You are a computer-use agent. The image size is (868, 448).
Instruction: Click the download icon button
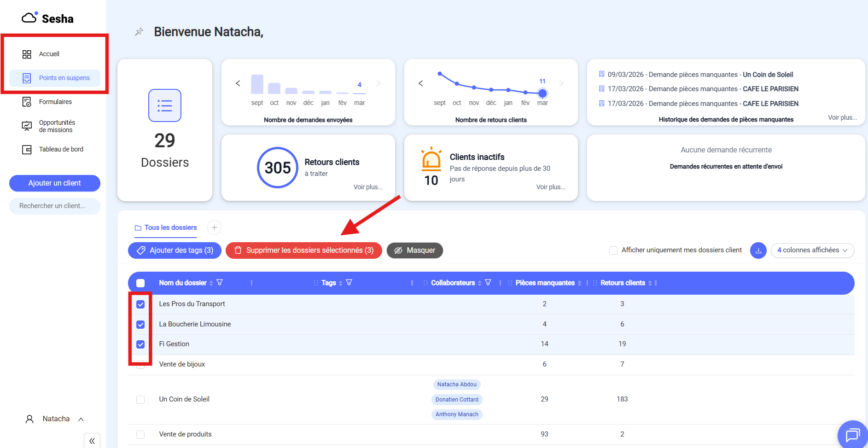pyautogui.click(x=758, y=250)
